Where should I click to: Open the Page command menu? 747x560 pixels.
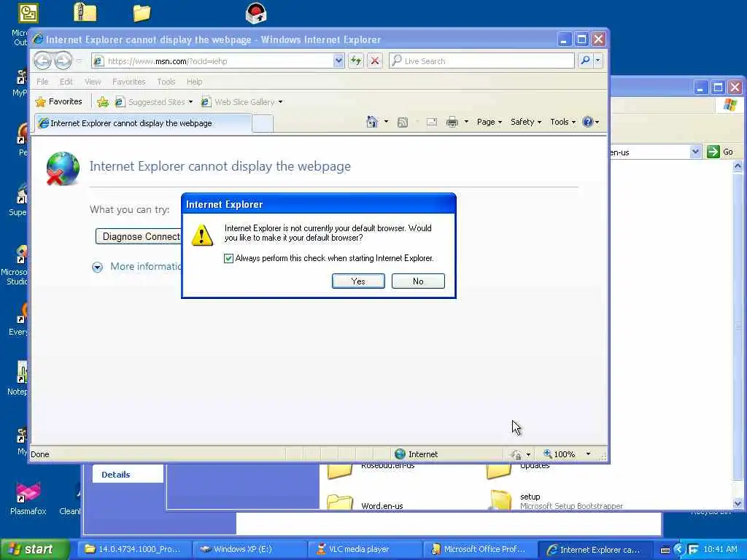pyautogui.click(x=489, y=122)
